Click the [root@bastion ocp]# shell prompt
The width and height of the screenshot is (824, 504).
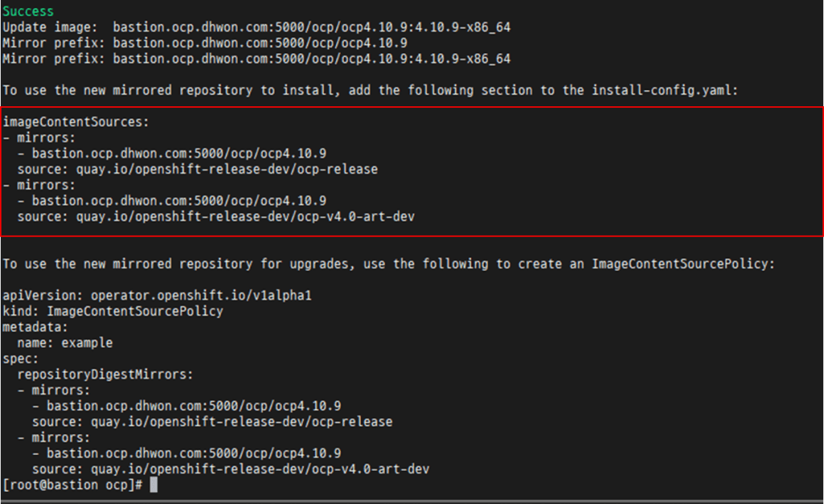(x=72, y=485)
